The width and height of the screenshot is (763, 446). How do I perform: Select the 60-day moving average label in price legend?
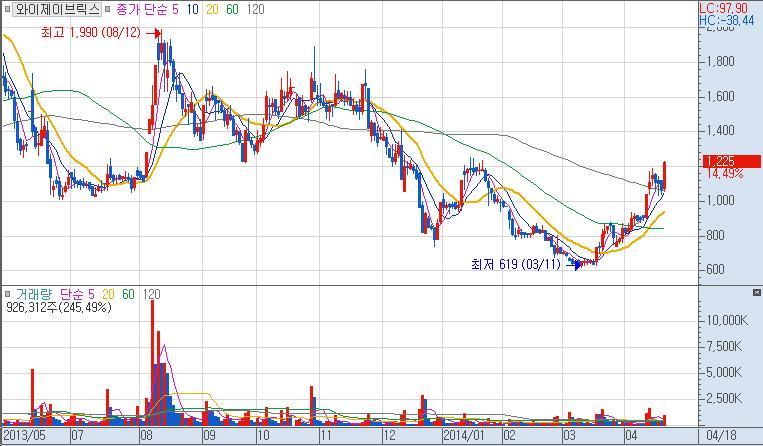click(x=232, y=9)
